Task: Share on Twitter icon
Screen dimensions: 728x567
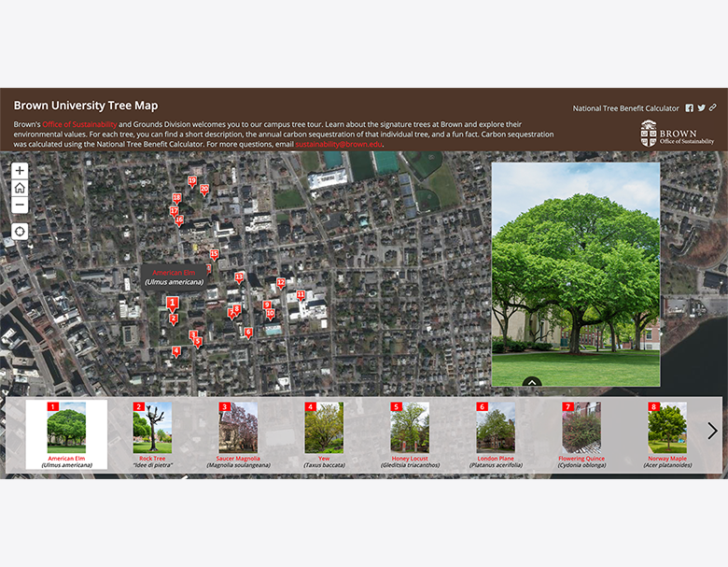Action: (x=702, y=107)
